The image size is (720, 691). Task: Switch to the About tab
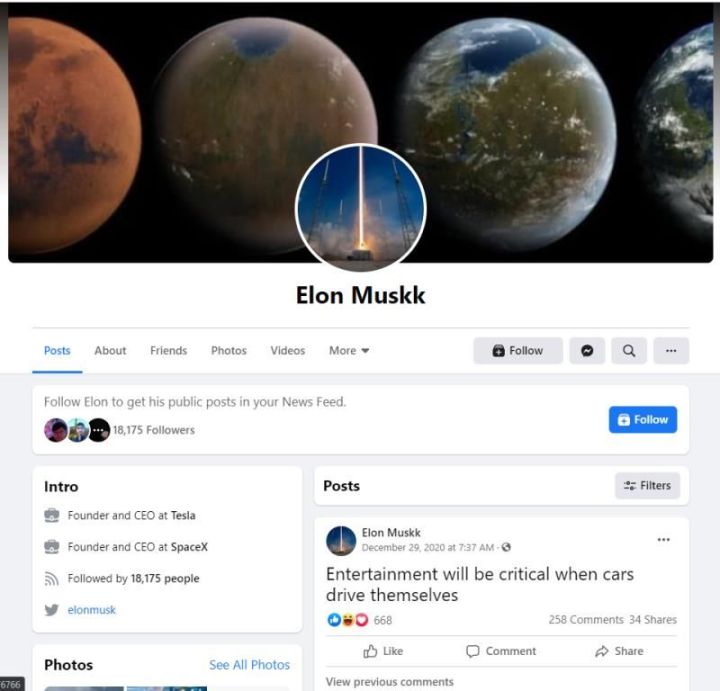(110, 351)
